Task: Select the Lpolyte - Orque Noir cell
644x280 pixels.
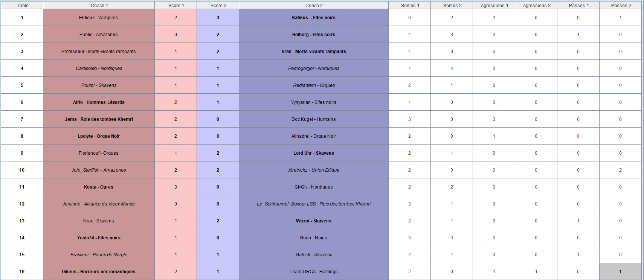Action: (x=99, y=136)
